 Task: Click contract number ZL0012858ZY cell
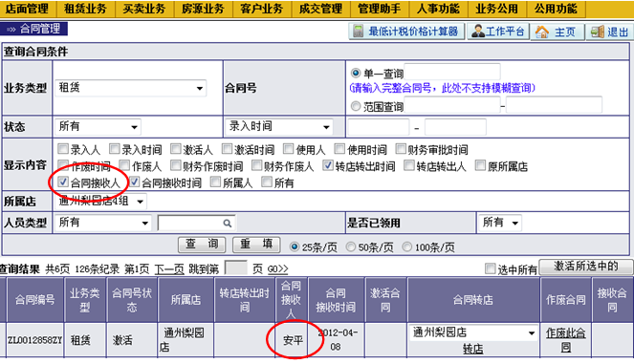[x=34, y=340]
